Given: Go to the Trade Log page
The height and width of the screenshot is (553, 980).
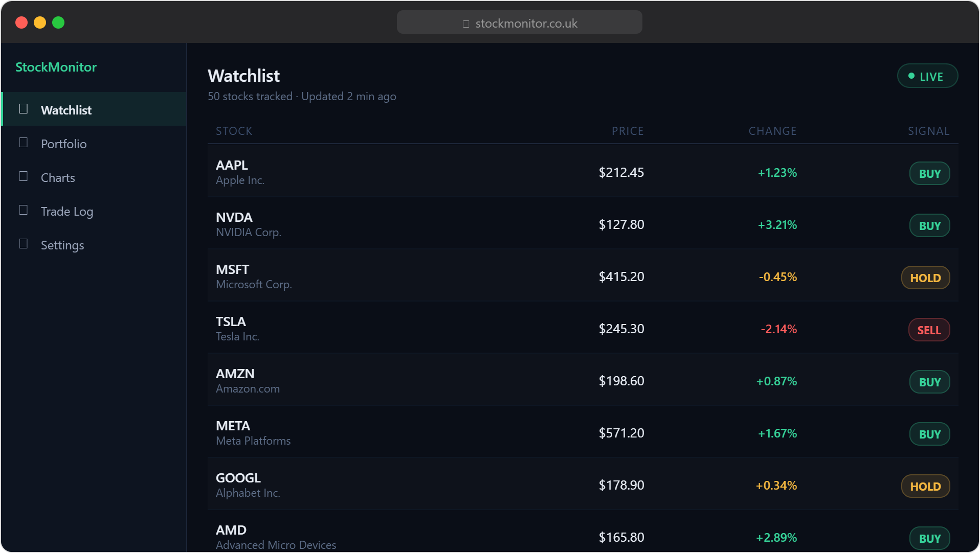Looking at the screenshot, I should click(x=95, y=211).
